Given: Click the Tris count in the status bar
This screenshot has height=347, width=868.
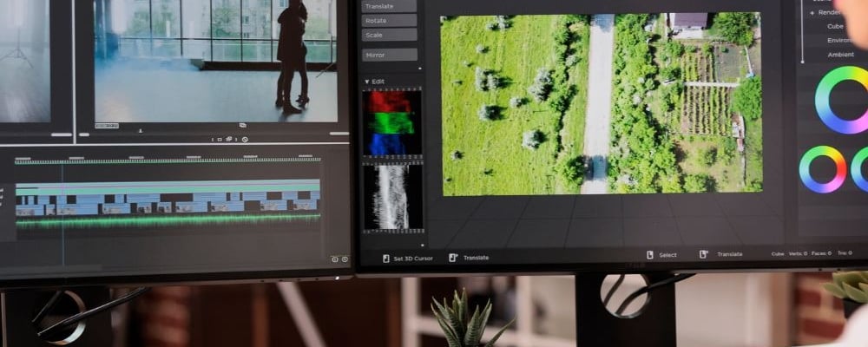Looking at the screenshot, I should point(845,253).
